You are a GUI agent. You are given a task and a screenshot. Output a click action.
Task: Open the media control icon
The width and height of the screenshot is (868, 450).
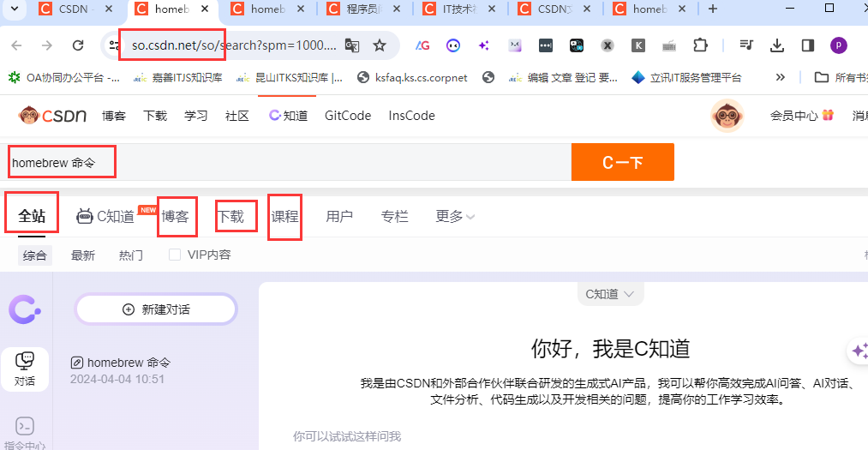point(746,45)
